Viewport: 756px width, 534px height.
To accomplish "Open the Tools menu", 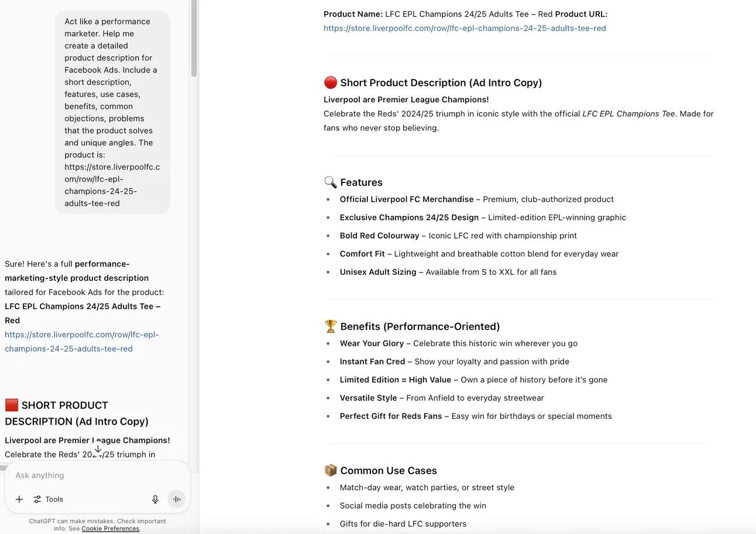I will (x=48, y=499).
